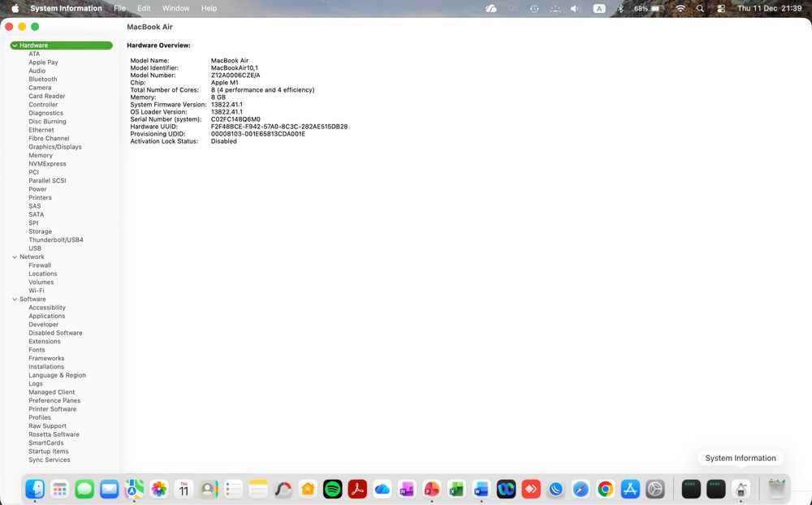Select Installations under Software
Image resolution: width=812 pixels, height=505 pixels.
pos(46,367)
